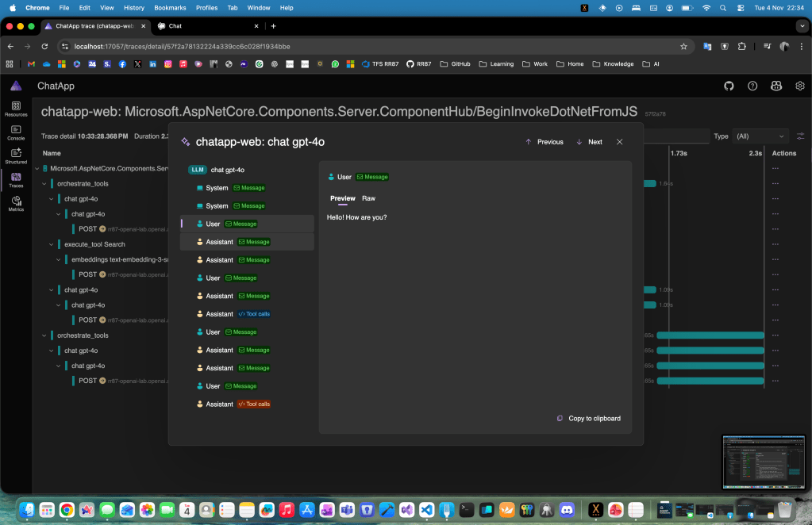Switch to the Raw tab
Image resolution: width=812 pixels, height=525 pixels.
point(368,198)
